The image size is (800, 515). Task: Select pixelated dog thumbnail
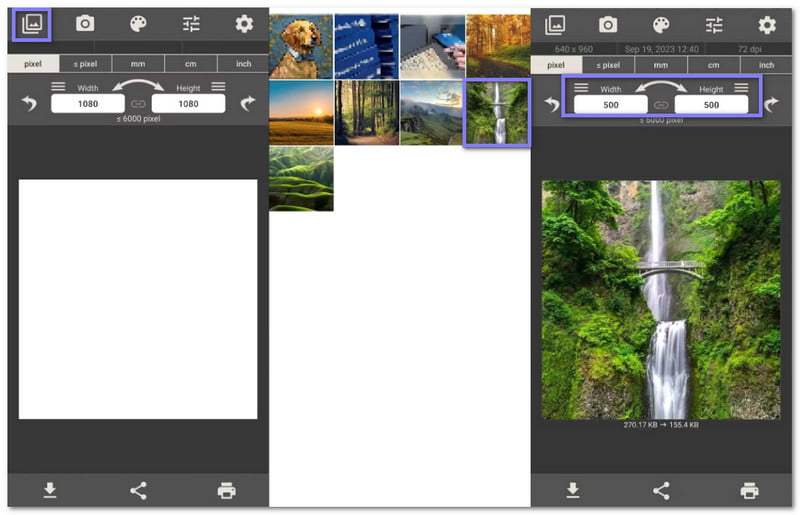click(x=301, y=46)
